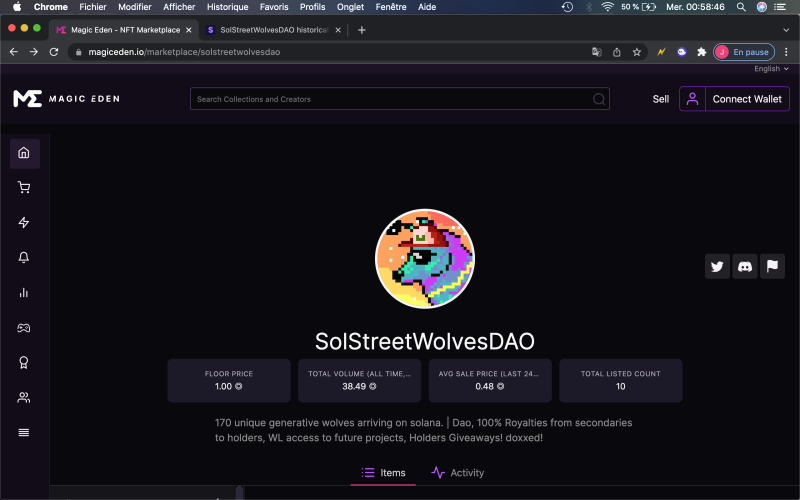Select the Magic Eden NFT Marketplace tab
The width and height of the screenshot is (800, 500).
coord(124,30)
